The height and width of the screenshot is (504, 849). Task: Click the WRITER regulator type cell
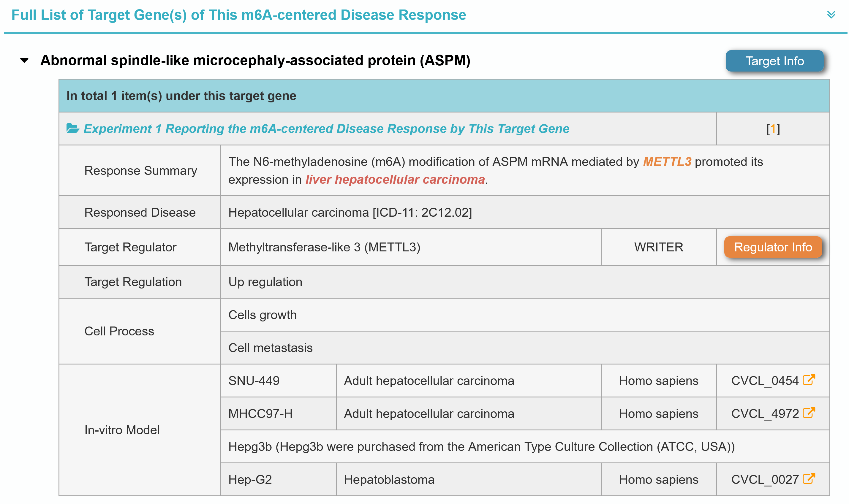[x=658, y=247]
